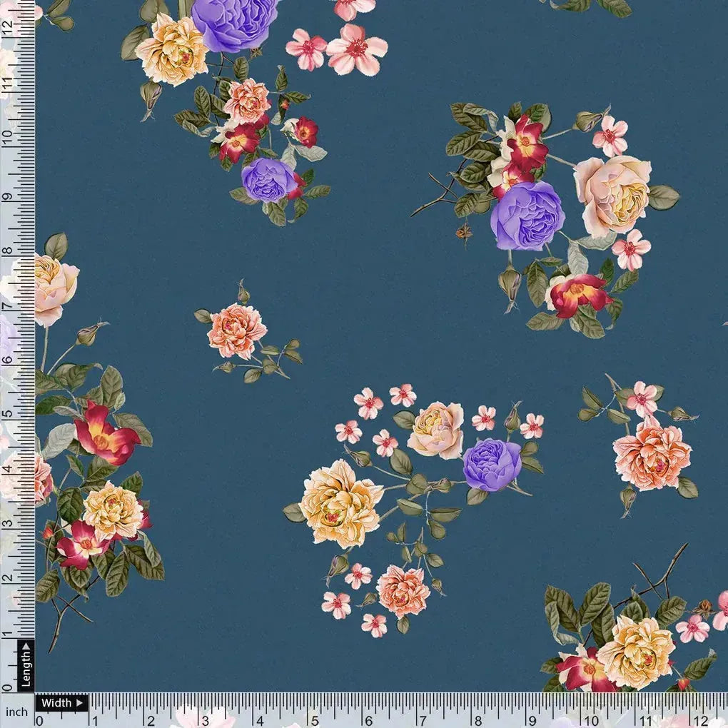Click the 3 inch mark on the width ruler

click(204, 719)
